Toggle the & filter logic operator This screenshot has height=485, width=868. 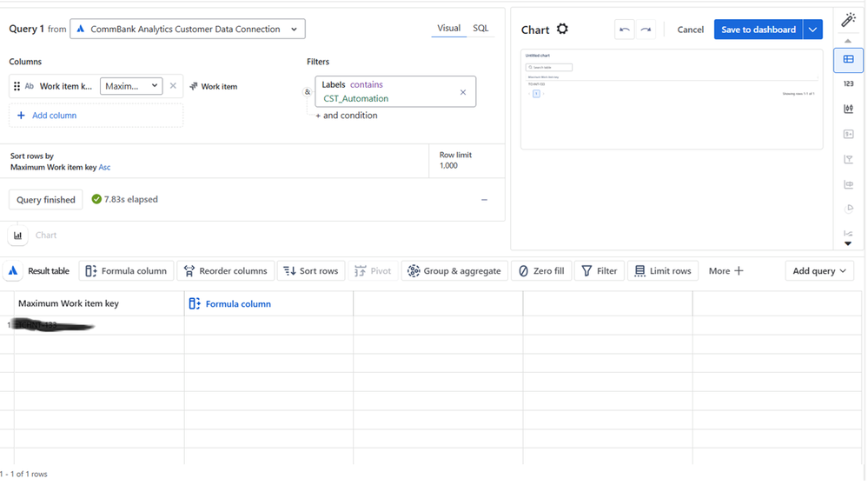click(308, 92)
